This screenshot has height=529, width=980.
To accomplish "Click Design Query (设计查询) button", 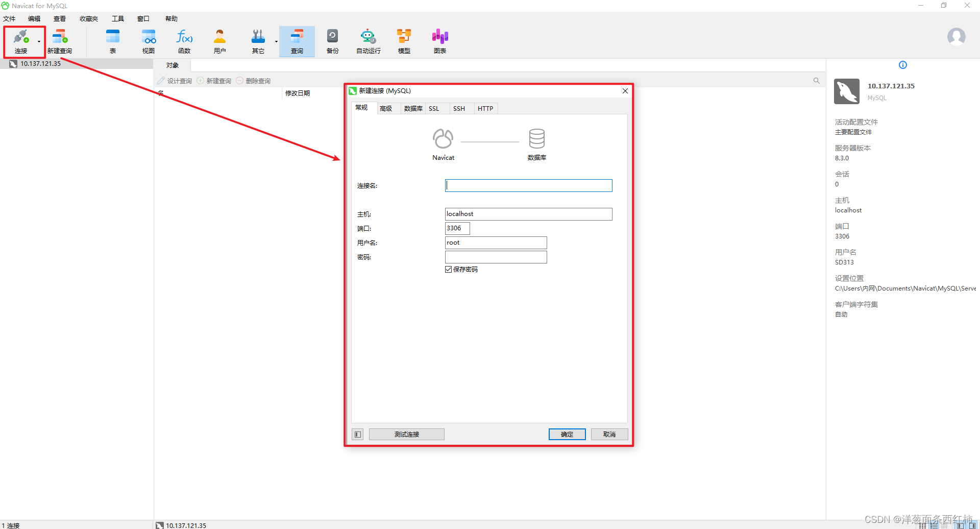I will tap(175, 81).
